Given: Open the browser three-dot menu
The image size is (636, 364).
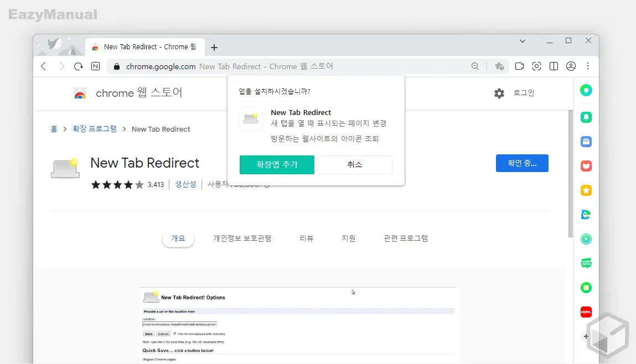Looking at the screenshot, I should pyautogui.click(x=588, y=66).
